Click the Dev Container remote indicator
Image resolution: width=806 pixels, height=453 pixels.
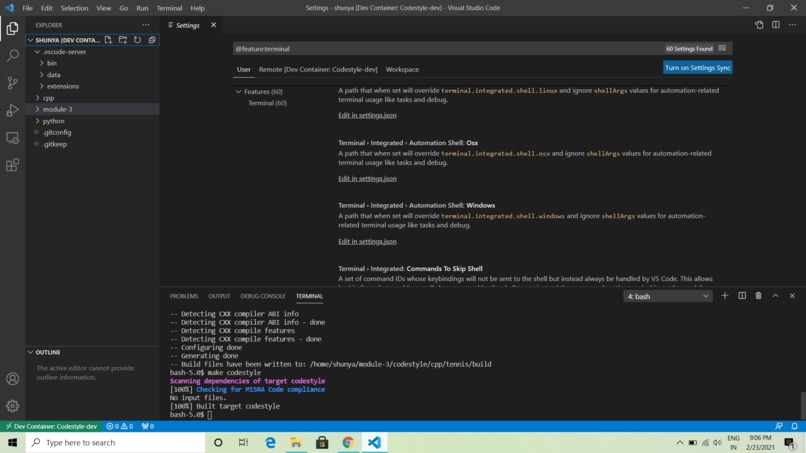(51, 426)
